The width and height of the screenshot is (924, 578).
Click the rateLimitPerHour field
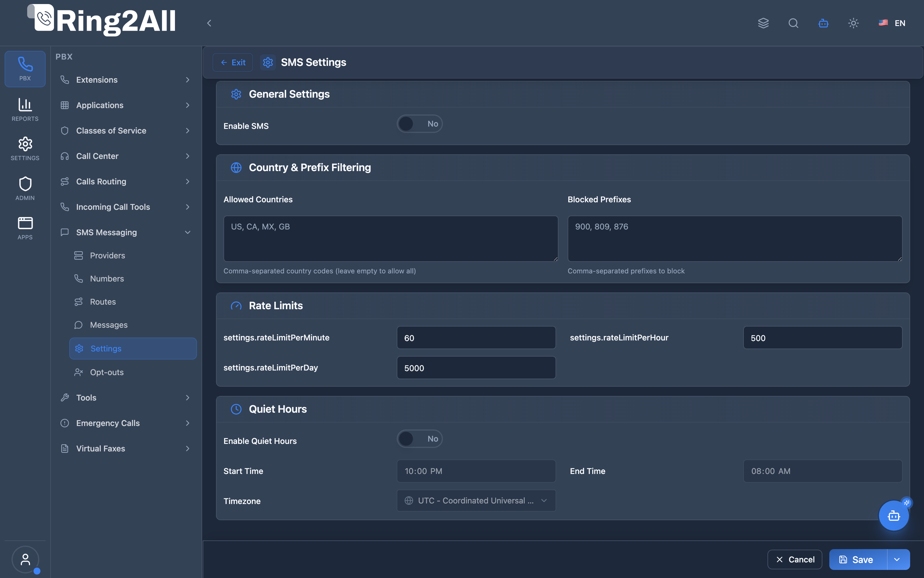[x=823, y=338]
